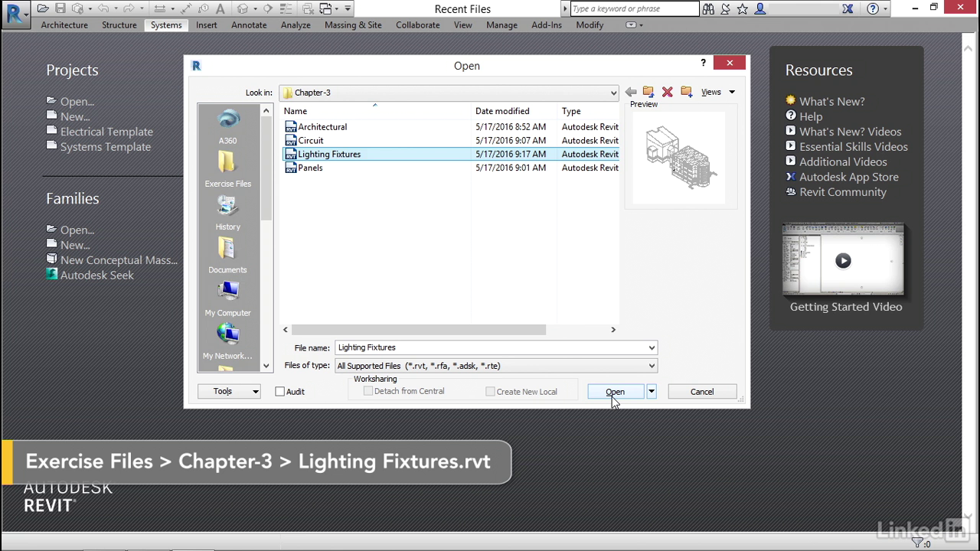Switch to the Annotate ribbon tab

click(249, 25)
